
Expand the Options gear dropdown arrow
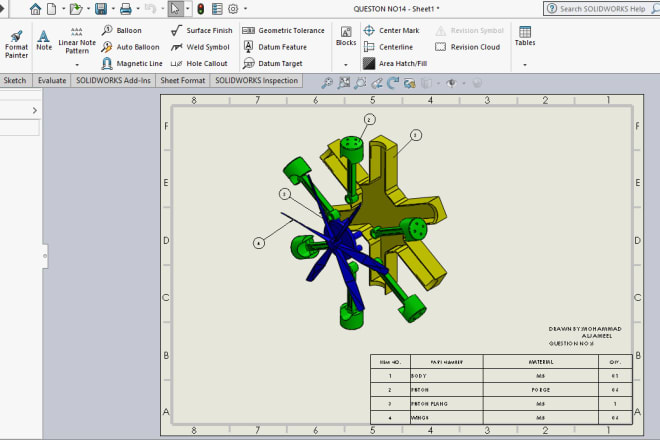click(245, 9)
